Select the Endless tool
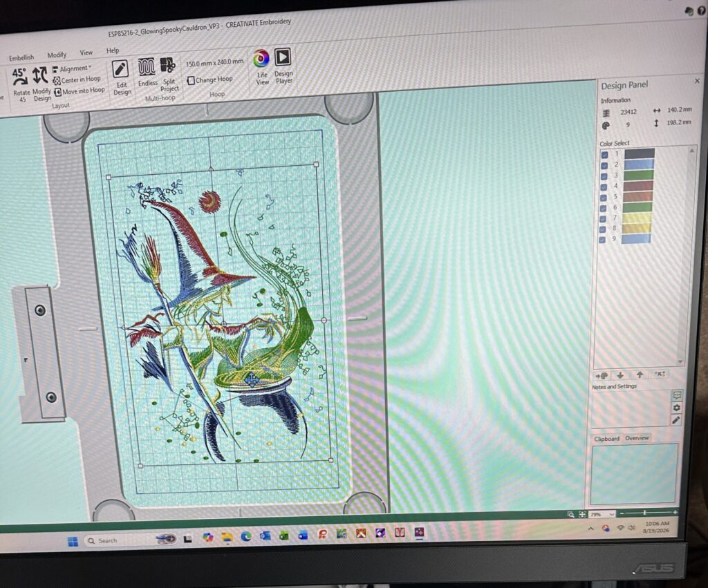The image size is (708, 588). point(147,72)
